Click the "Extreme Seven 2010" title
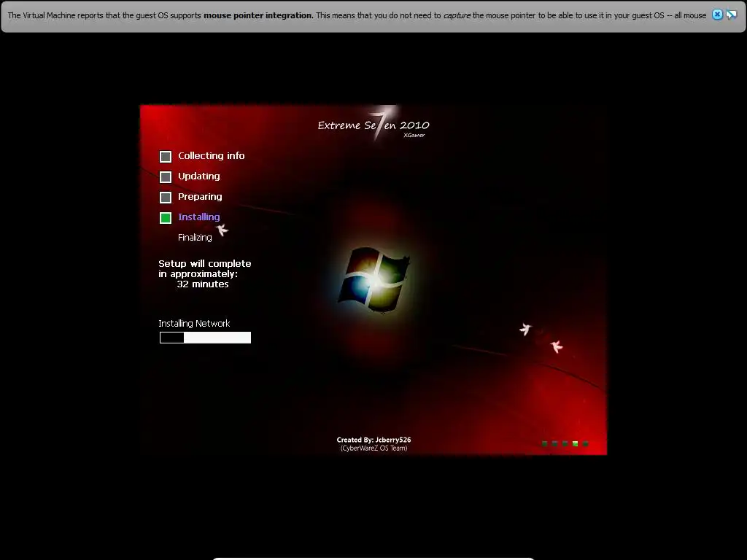Screen dimensions: 747x560 tap(373, 125)
